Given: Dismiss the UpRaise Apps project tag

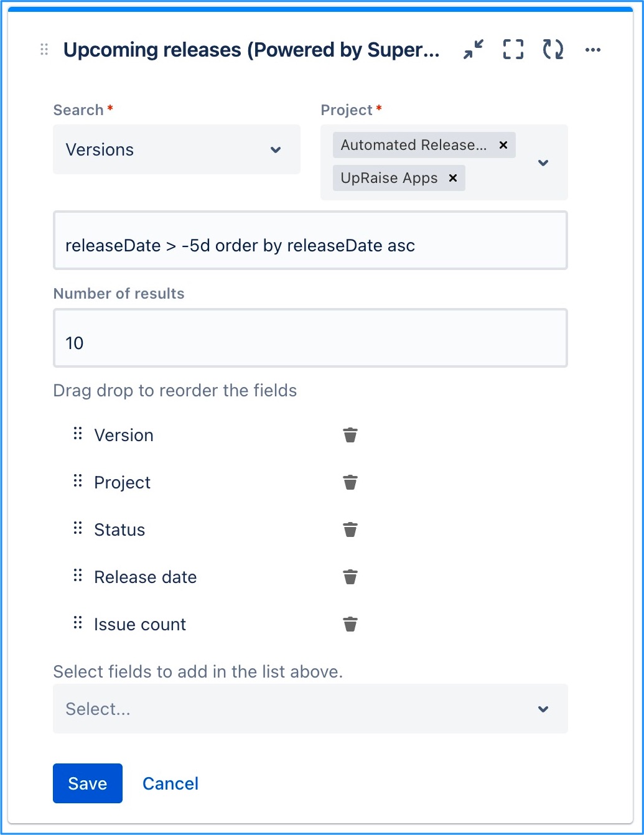Looking at the screenshot, I should (452, 178).
